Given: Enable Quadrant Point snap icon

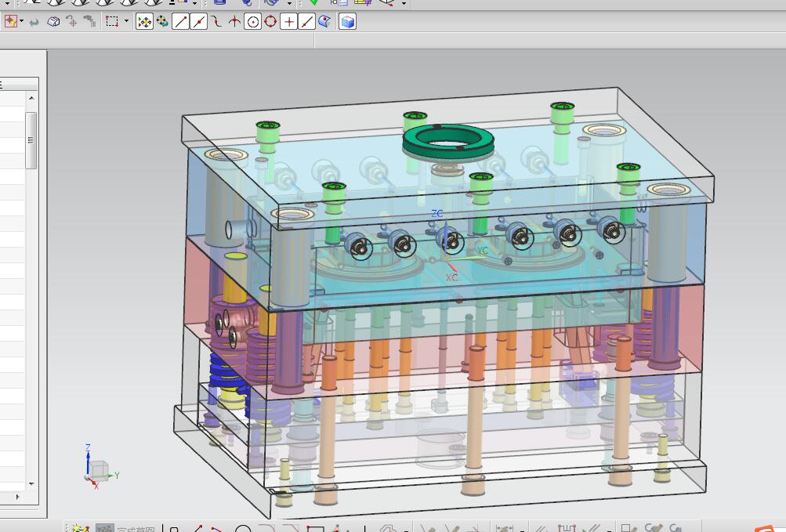Looking at the screenshot, I should (x=270, y=22).
